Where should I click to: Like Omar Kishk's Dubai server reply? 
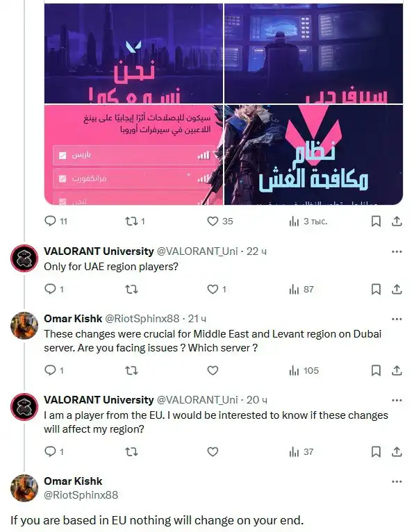pyautogui.click(x=213, y=370)
